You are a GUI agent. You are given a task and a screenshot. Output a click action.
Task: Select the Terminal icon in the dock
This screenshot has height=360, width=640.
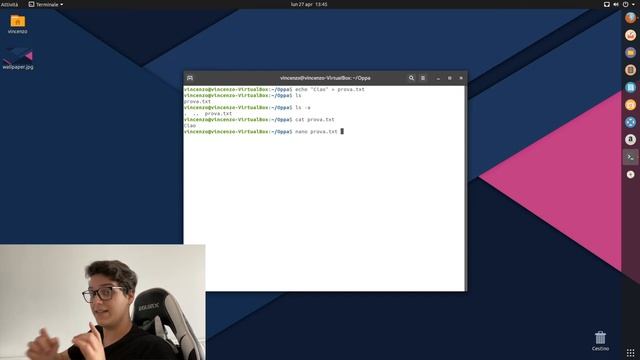click(631, 157)
